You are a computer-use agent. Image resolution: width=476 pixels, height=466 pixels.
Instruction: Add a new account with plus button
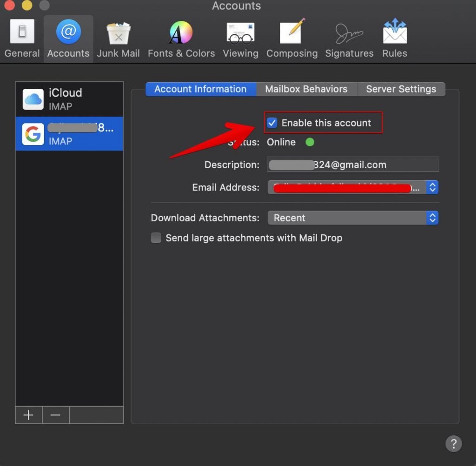[x=28, y=415]
